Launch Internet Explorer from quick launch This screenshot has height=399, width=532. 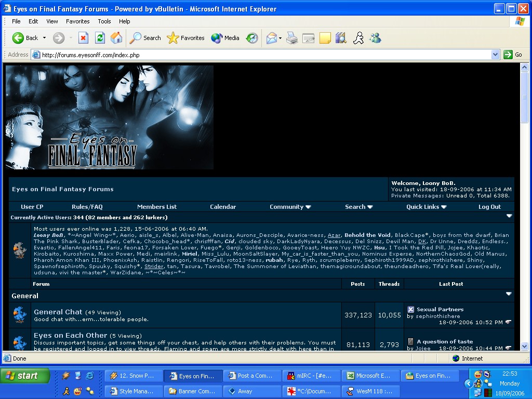90,376
